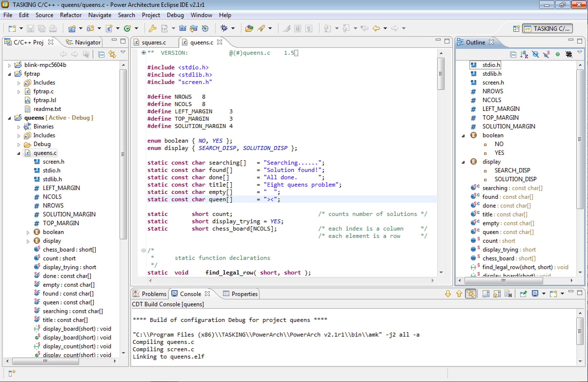Toggle Hide Fields filter in Outline

click(535, 54)
